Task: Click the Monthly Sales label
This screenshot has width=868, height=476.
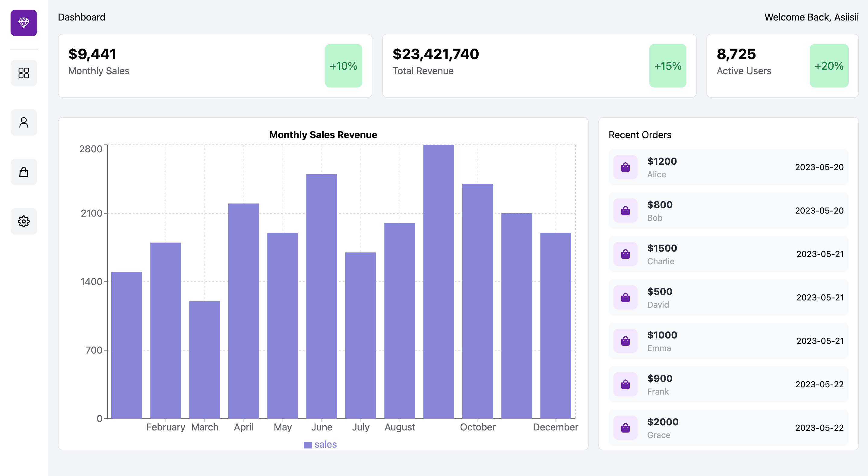Action: [99, 71]
